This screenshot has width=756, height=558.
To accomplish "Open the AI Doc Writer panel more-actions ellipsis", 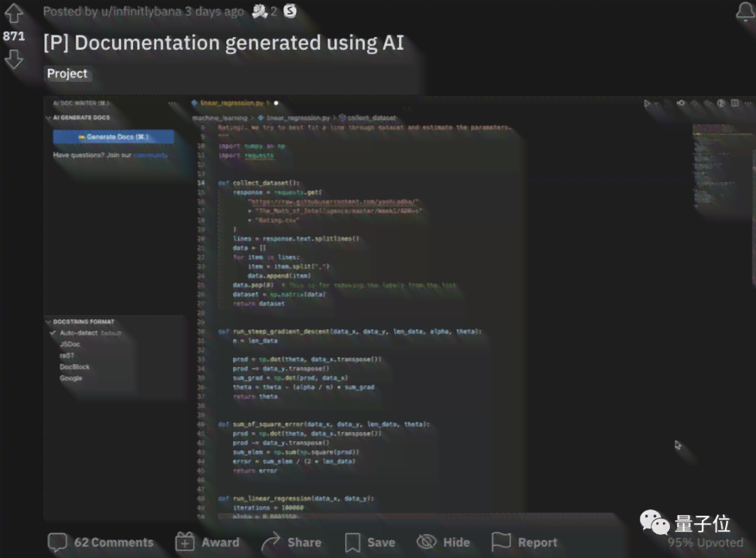I will pos(172,103).
